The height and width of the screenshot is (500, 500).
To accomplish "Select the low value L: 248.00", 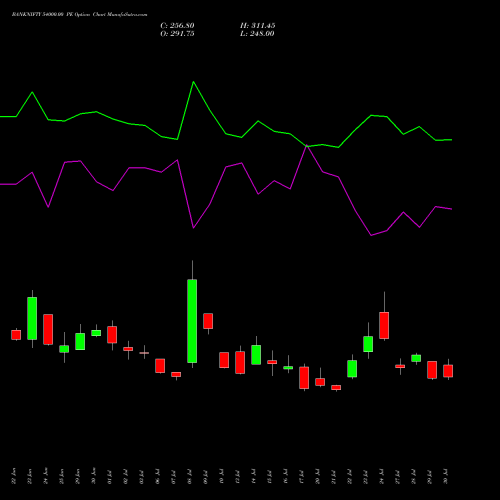I will 257,34.
